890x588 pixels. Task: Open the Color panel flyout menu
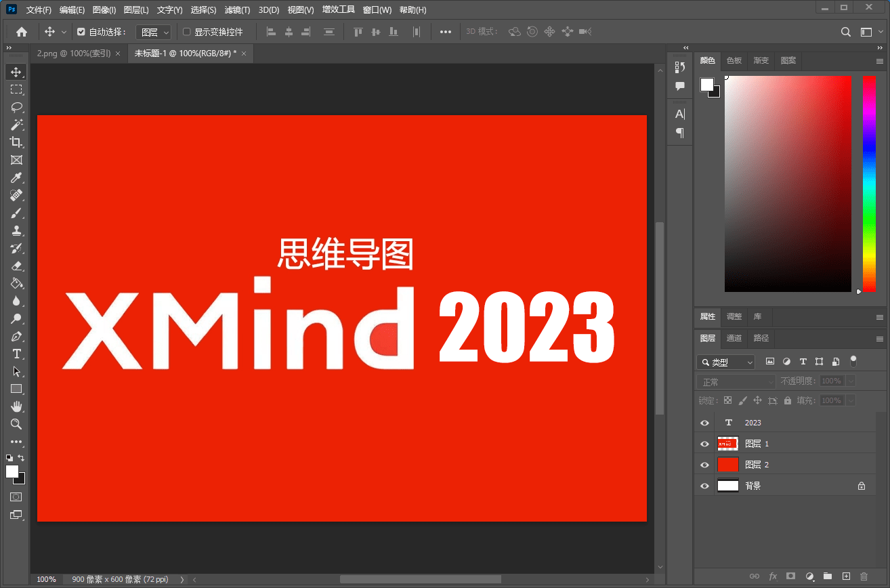pyautogui.click(x=880, y=61)
